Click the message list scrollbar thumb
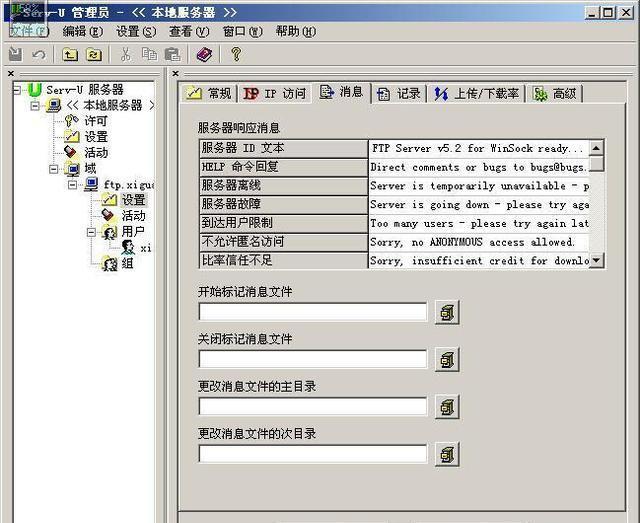The height and width of the screenshot is (523, 640). [x=596, y=163]
